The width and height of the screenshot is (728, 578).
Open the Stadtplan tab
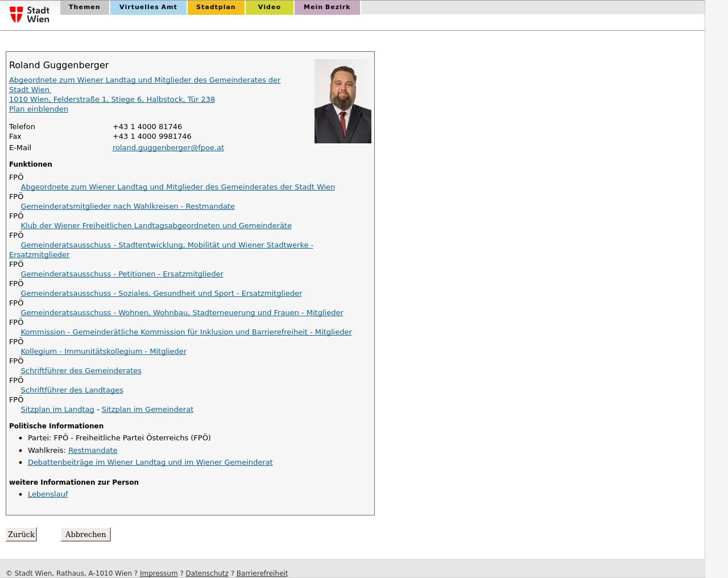[x=216, y=7]
